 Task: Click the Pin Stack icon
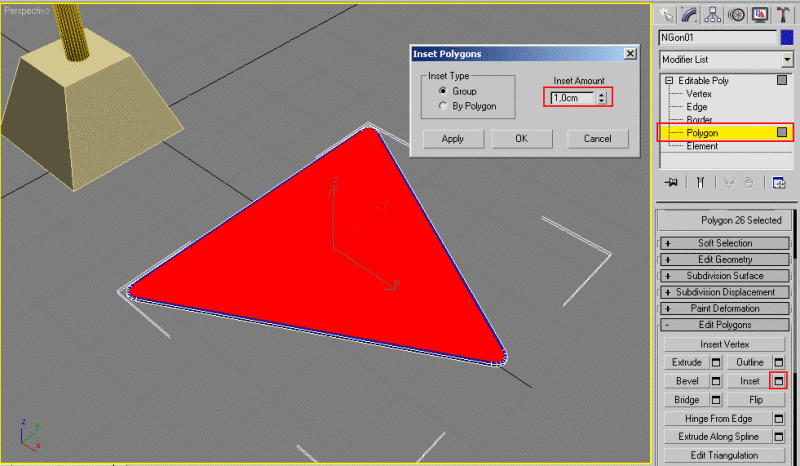tap(671, 182)
